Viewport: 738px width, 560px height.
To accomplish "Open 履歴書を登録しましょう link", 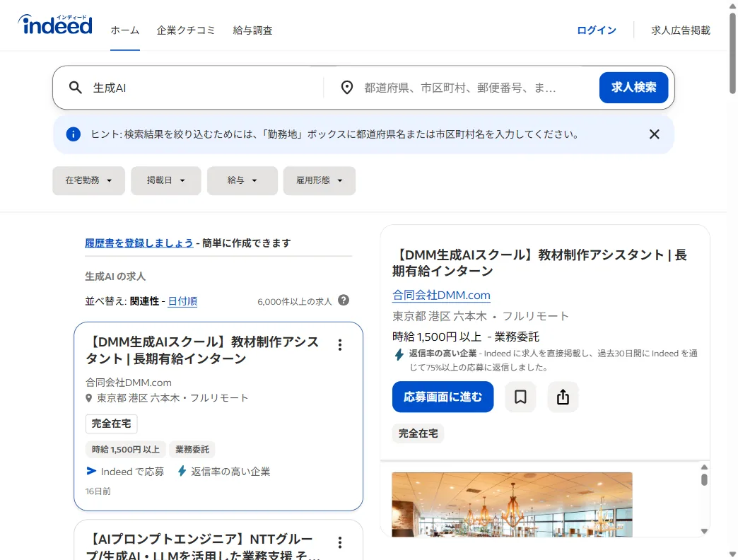I will click(x=139, y=243).
